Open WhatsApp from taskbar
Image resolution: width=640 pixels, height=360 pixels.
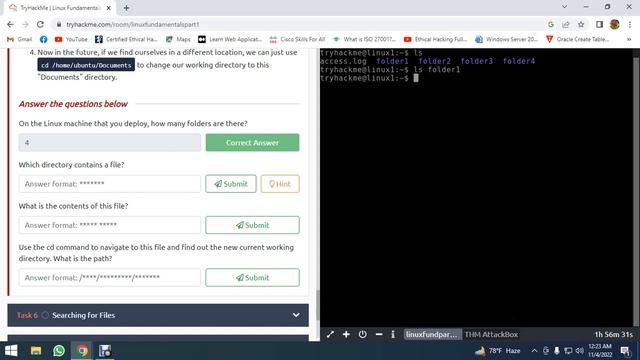59,351
